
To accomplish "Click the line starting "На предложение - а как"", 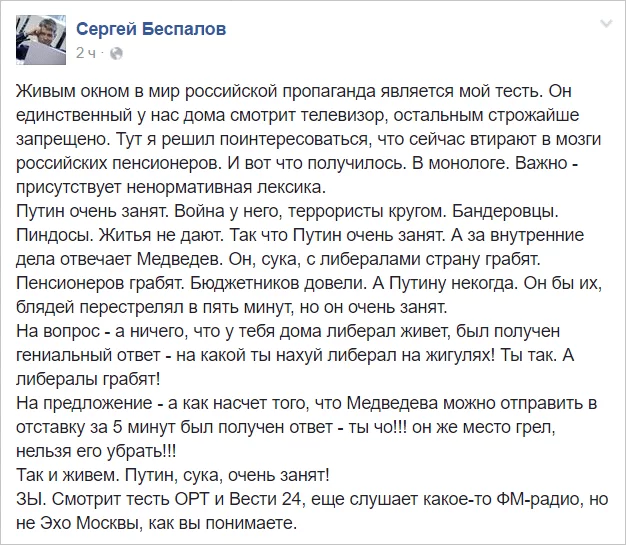I will (307, 403).
